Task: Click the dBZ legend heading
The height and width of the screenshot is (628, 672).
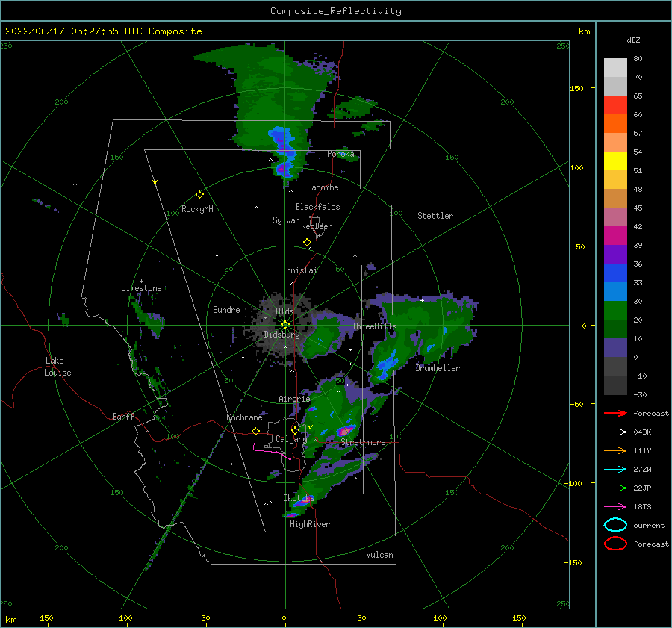Action: coord(633,40)
